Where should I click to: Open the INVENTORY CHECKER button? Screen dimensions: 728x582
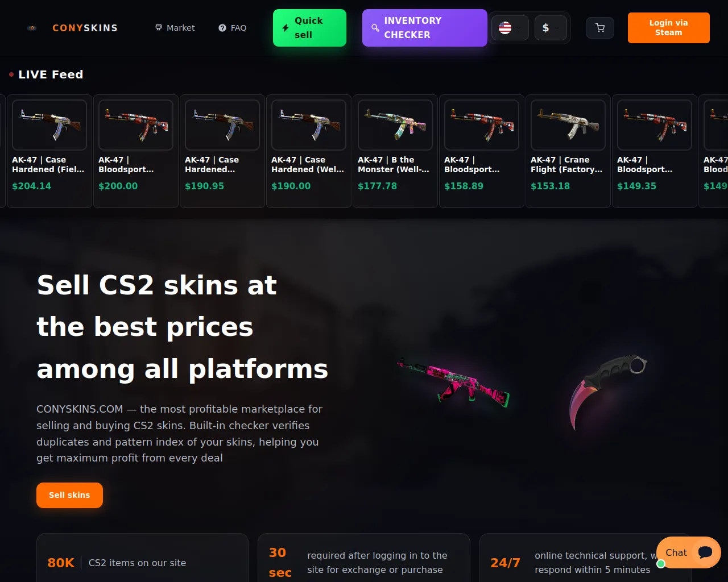point(425,28)
